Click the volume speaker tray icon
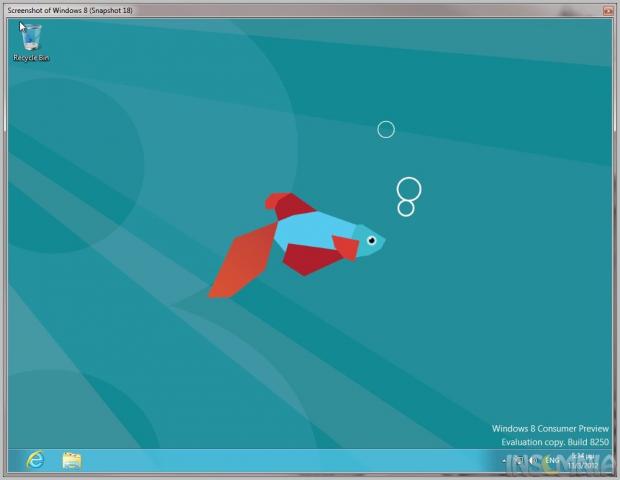620x480 pixels. 533,461
